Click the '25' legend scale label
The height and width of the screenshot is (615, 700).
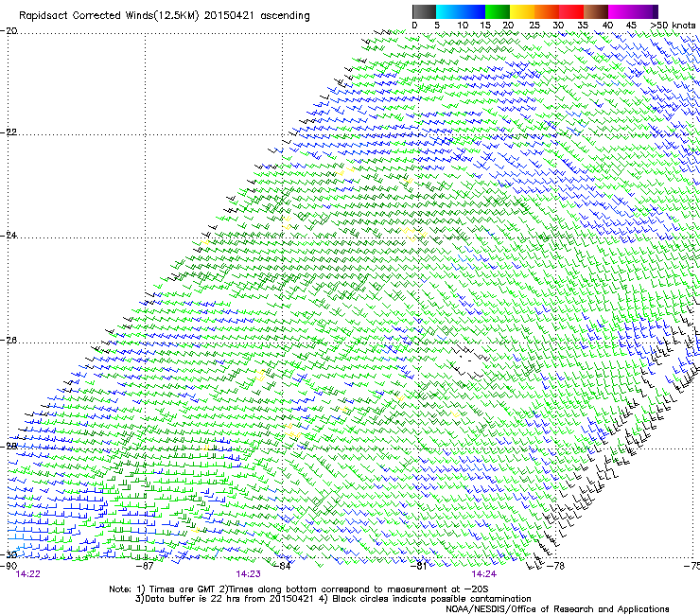534,26
